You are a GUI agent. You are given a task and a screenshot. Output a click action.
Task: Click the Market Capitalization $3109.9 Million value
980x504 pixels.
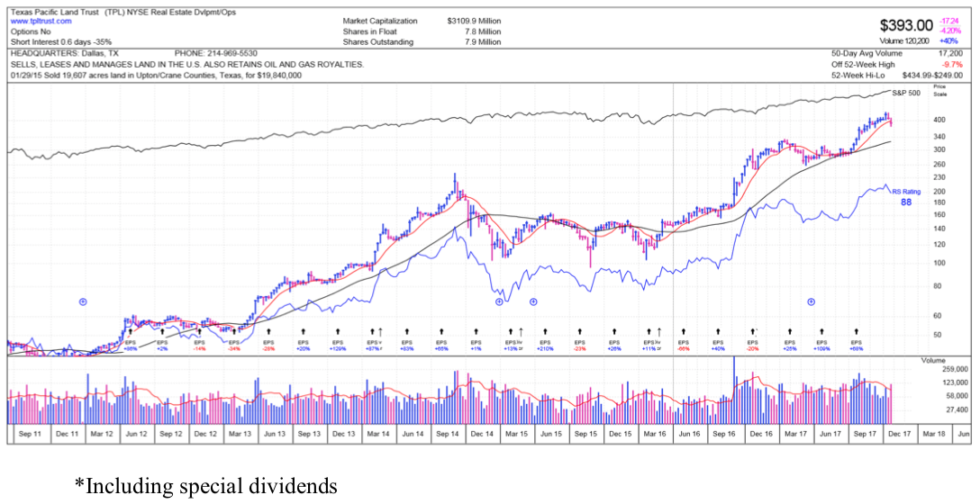[x=474, y=22]
